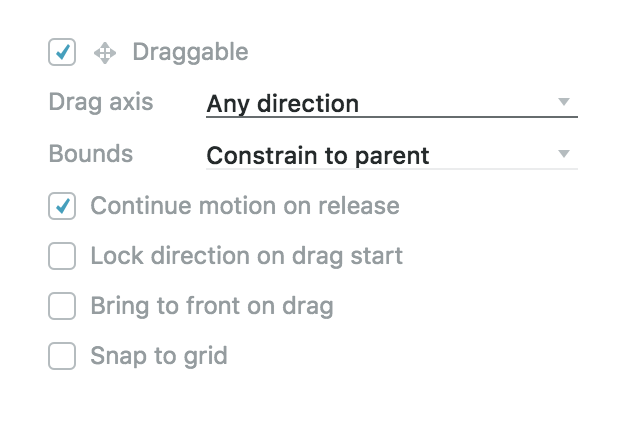Click the Constrain to parent value
Image resolution: width=626 pixels, height=426 pixels.
318,156
